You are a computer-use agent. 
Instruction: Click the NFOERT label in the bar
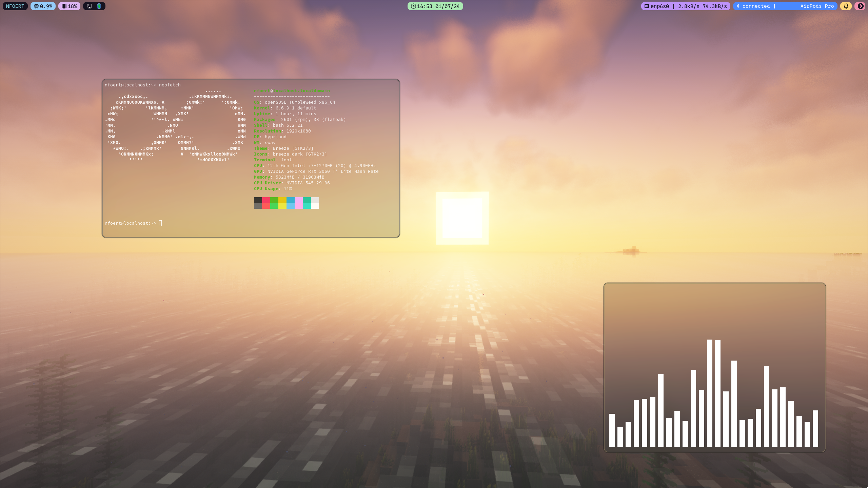coord(15,6)
